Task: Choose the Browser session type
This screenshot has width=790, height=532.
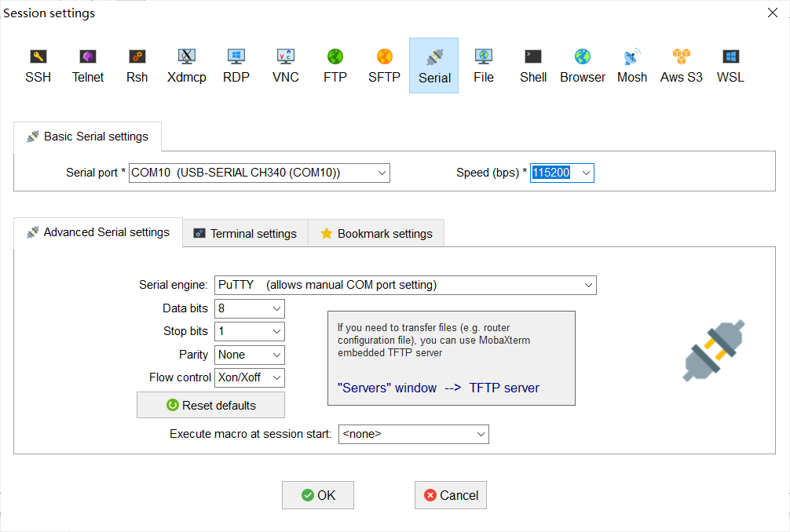Action: (583, 65)
